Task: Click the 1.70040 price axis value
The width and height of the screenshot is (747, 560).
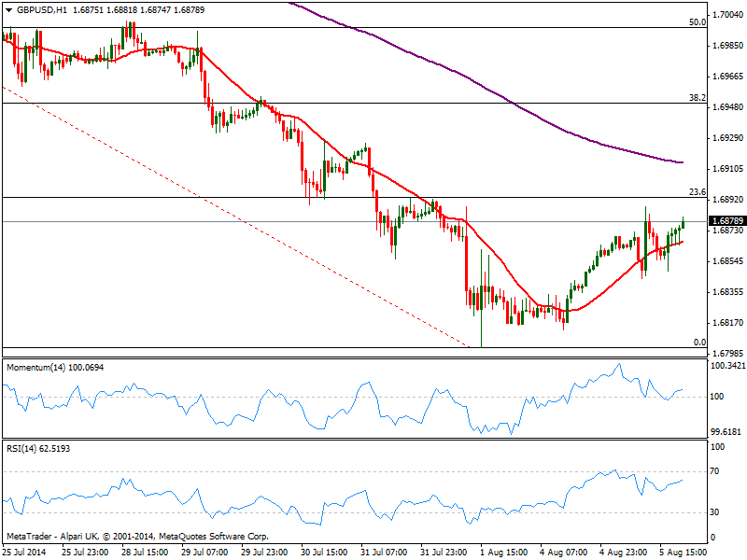Action: point(727,15)
